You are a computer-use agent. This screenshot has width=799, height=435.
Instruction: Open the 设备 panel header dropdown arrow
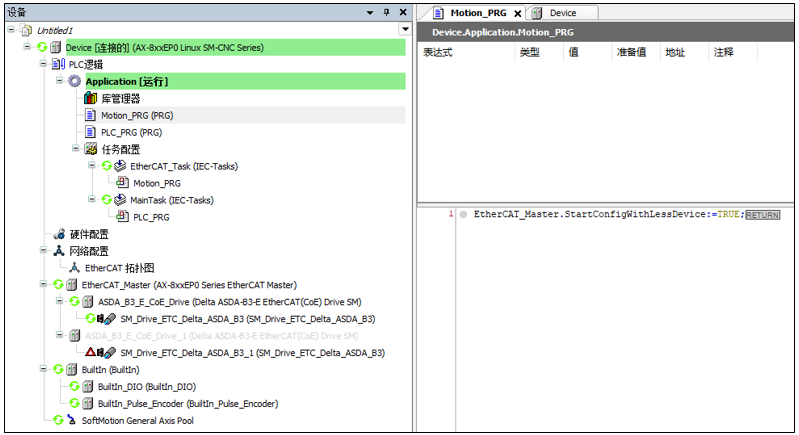point(366,12)
